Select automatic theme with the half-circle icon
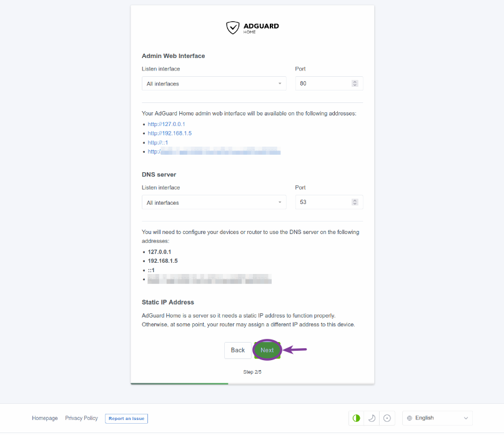The image size is (504, 435). pyautogui.click(x=356, y=418)
